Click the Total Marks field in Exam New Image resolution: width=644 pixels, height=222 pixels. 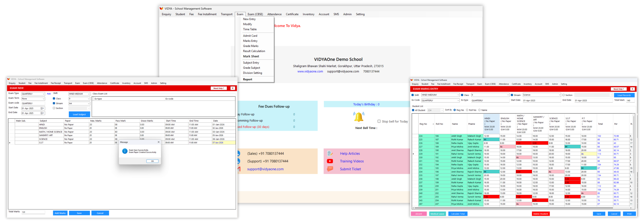coord(33,212)
